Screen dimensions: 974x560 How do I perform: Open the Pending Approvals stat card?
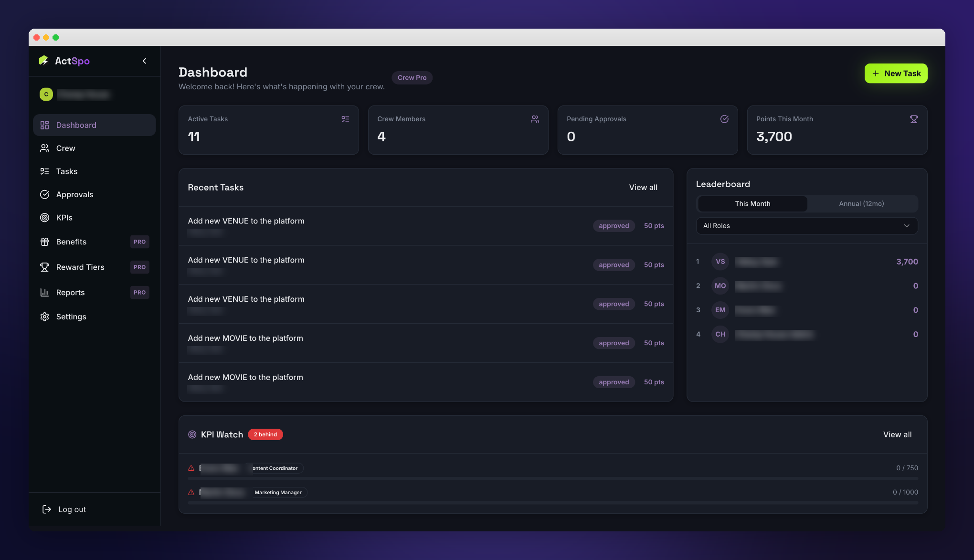click(x=647, y=130)
